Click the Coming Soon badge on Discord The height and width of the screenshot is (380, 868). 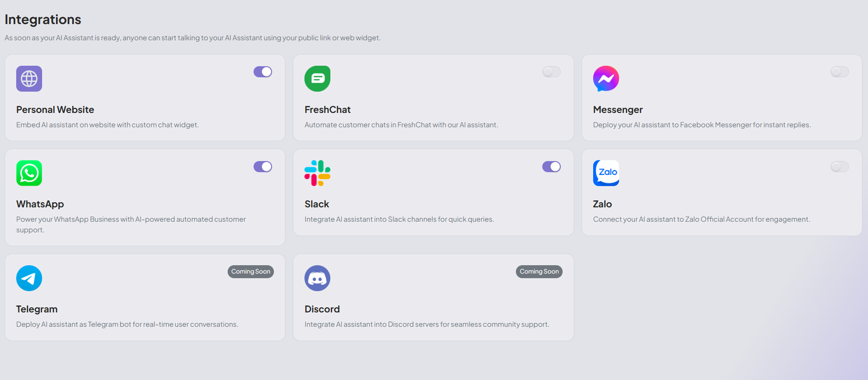click(539, 272)
